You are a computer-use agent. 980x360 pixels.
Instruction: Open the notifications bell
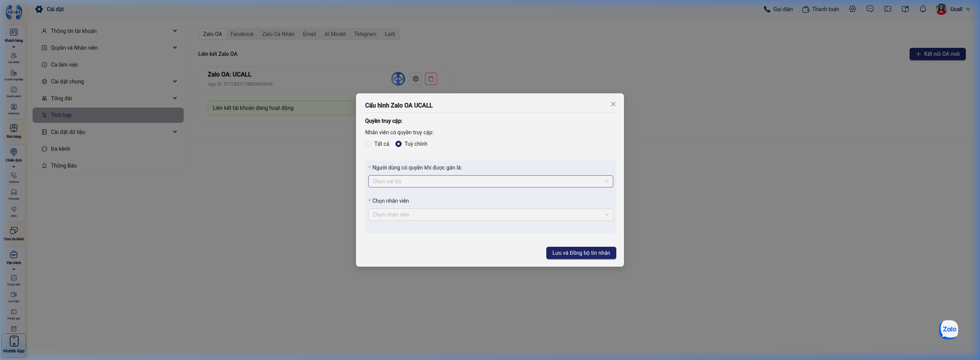(923, 9)
